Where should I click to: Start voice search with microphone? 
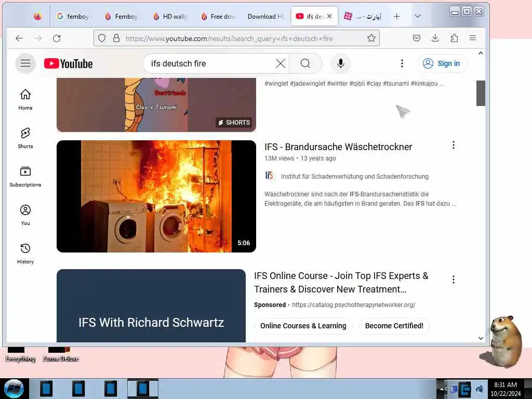pyautogui.click(x=341, y=63)
